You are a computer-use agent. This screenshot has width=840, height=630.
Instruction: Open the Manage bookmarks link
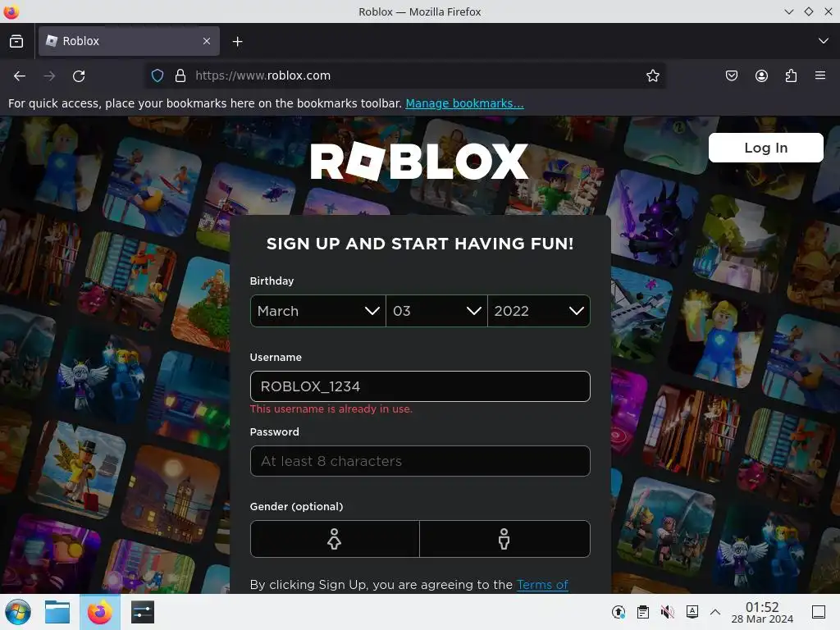click(464, 103)
